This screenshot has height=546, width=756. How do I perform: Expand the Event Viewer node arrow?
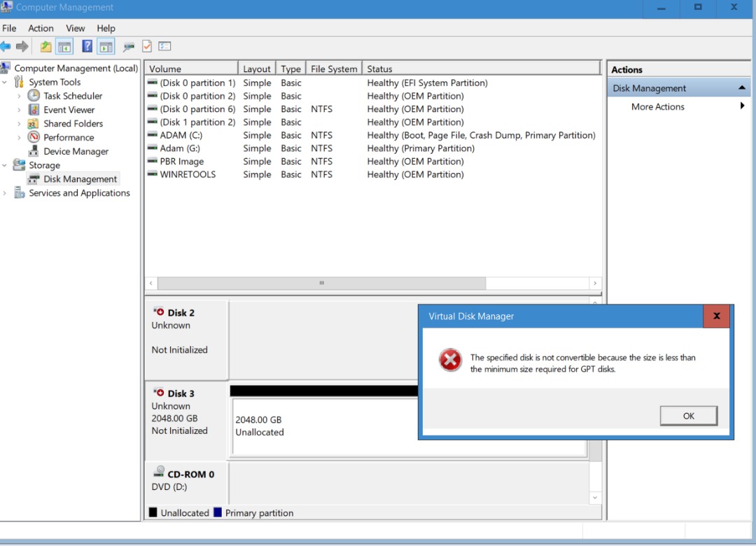point(20,110)
